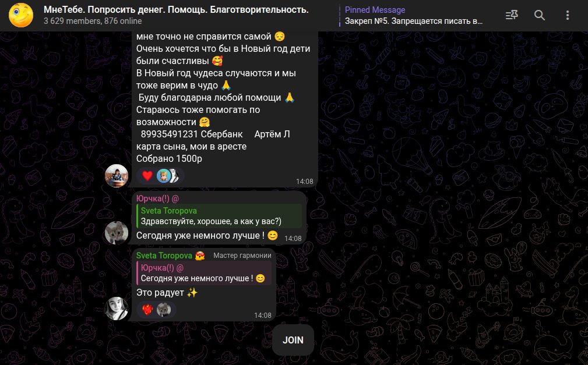Open Sveta Toropova profile photo avatar
Viewport: 588px width, 365px height.
tap(116, 309)
